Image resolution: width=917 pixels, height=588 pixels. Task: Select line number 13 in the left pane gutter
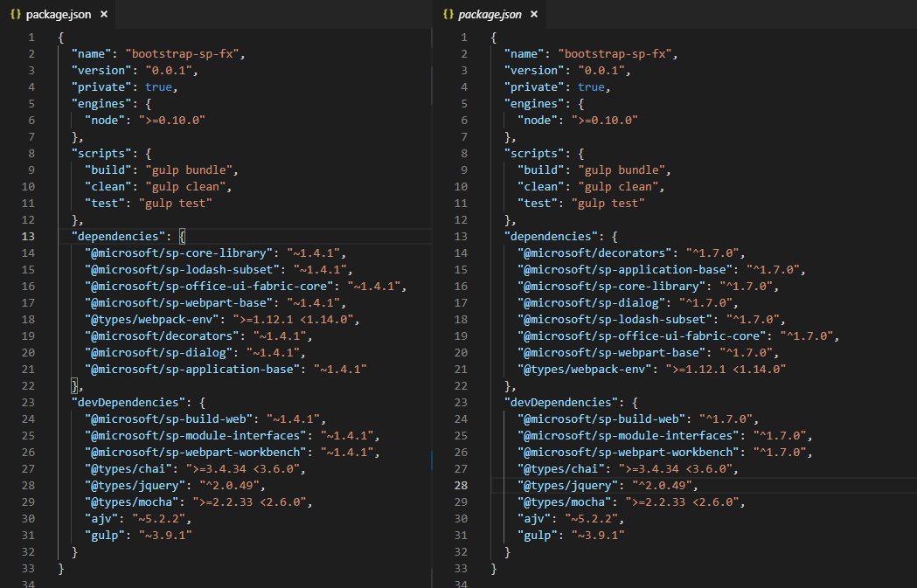click(28, 237)
